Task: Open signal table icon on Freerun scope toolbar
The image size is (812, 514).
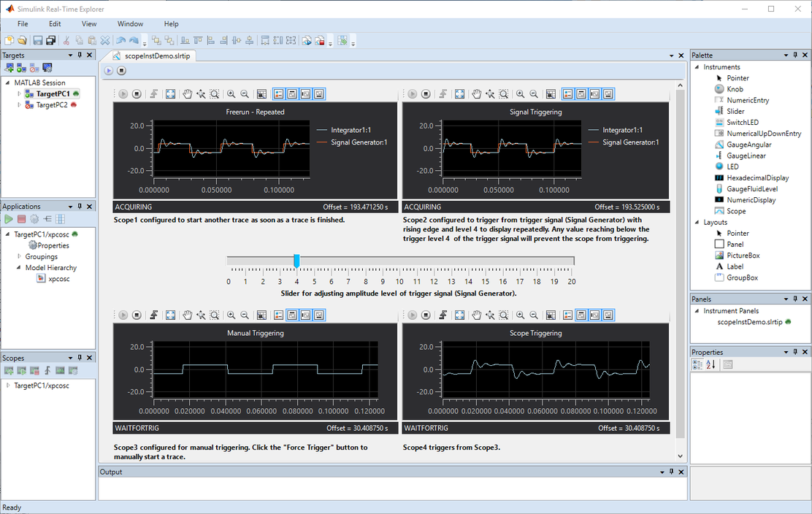Action: [261, 93]
